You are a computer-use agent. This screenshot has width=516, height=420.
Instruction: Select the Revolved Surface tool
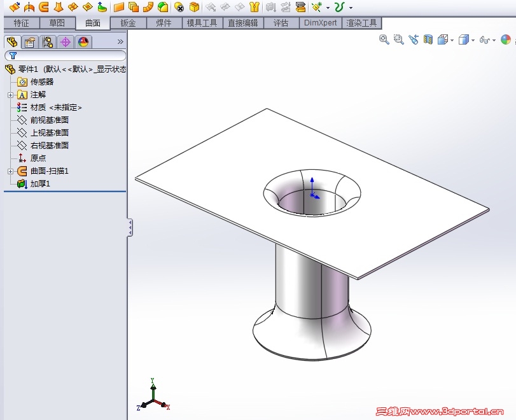(x=29, y=6)
